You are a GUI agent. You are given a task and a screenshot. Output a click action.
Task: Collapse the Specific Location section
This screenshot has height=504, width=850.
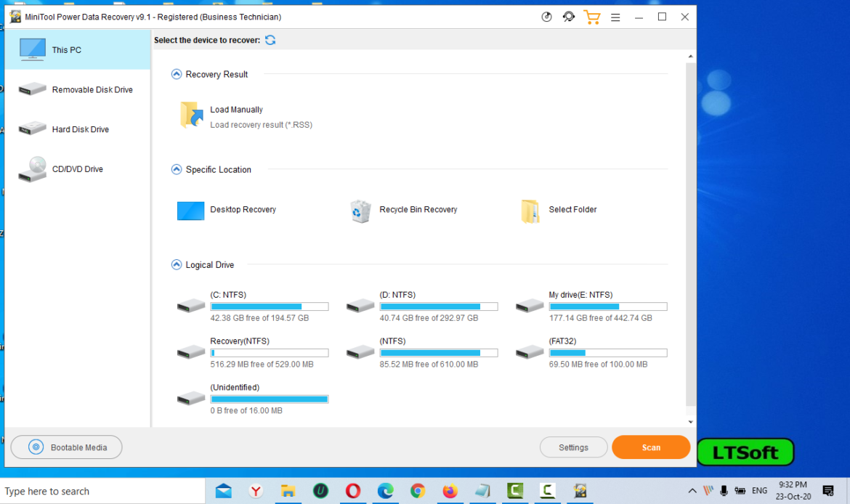click(x=177, y=169)
